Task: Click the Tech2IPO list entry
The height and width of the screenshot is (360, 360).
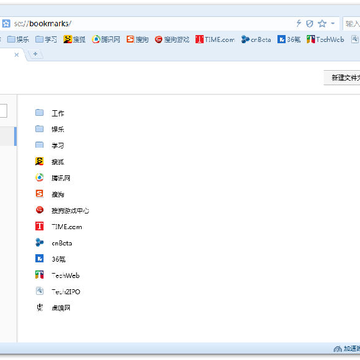Action: pyautogui.click(x=58, y=291)
